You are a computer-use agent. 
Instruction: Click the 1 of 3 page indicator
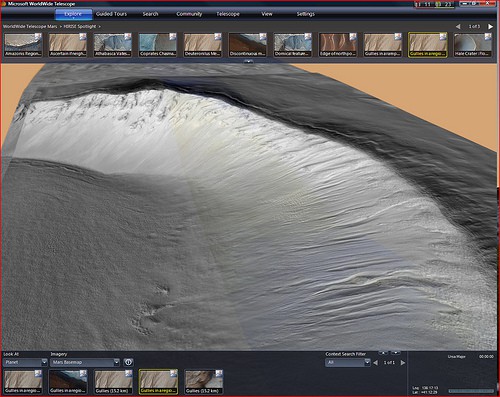click(474, 26)
